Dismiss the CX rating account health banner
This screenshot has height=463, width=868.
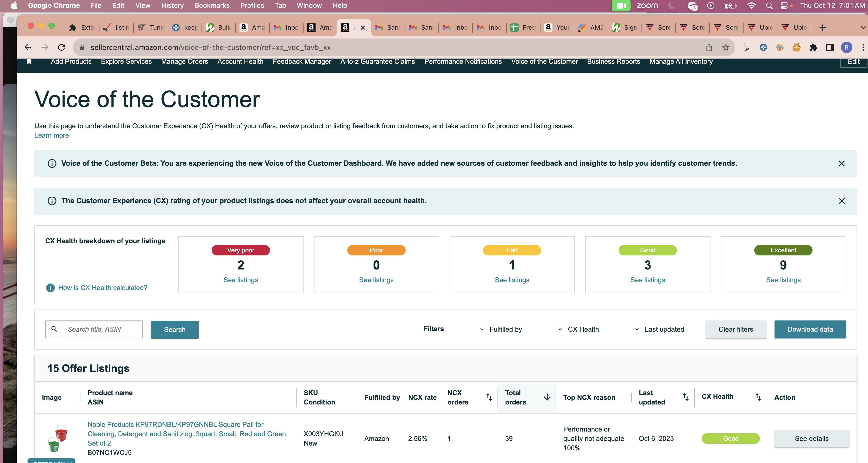[x=841, y=201]
